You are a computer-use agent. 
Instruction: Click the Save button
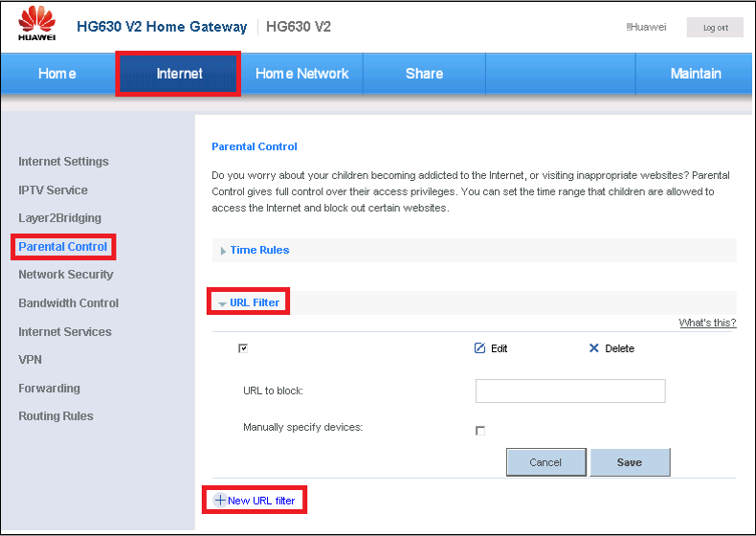pyautogui.click(x=630, y=462)
